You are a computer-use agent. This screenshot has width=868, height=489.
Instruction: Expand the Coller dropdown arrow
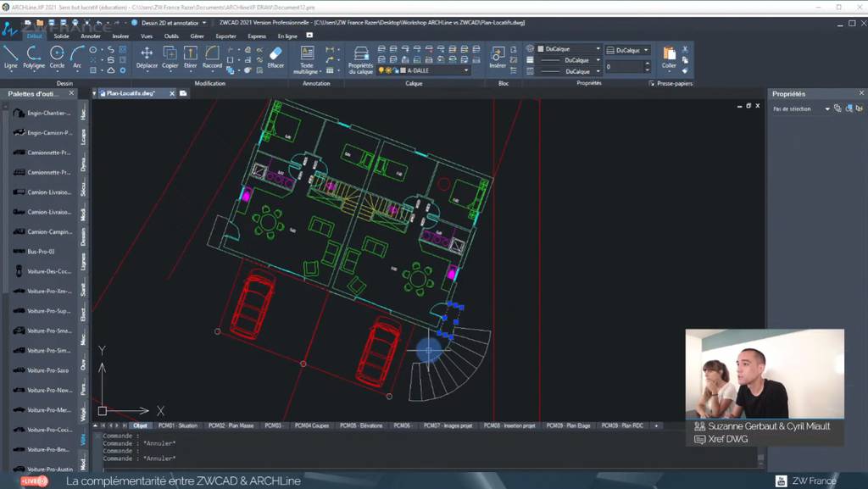pos(669,72)
